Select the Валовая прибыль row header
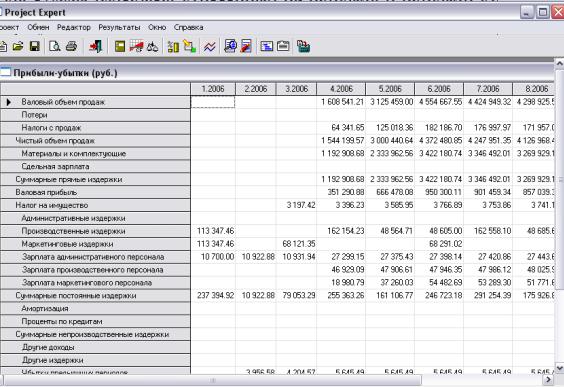The height and width of the screenshot is (387, 564). coord(95,192)
